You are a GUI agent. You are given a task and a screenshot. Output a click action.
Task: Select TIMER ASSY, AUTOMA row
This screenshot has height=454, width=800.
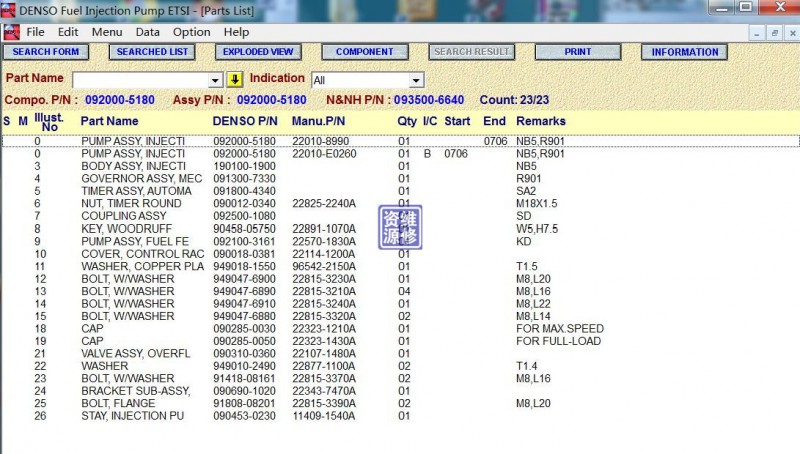click(401, 191)
